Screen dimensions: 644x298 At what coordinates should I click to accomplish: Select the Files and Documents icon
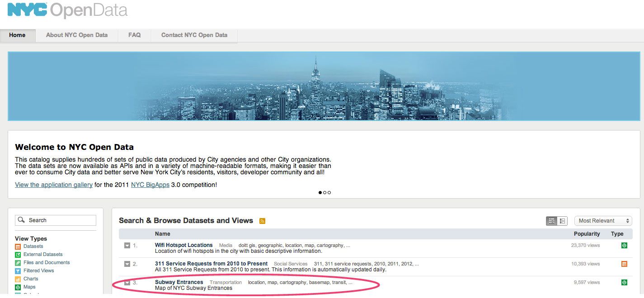(18, 263)
